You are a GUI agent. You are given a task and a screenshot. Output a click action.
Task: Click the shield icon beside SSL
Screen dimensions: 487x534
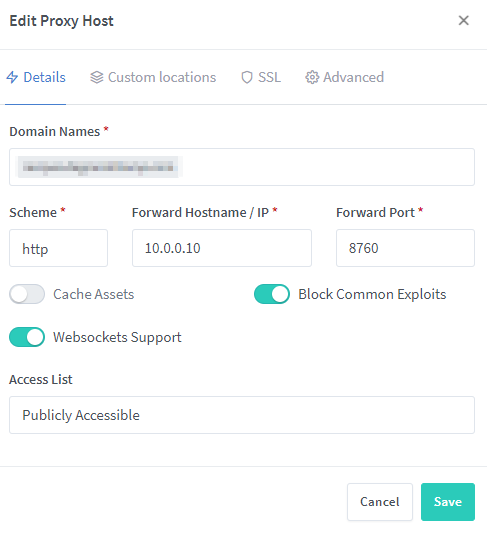tap(247, 77)
